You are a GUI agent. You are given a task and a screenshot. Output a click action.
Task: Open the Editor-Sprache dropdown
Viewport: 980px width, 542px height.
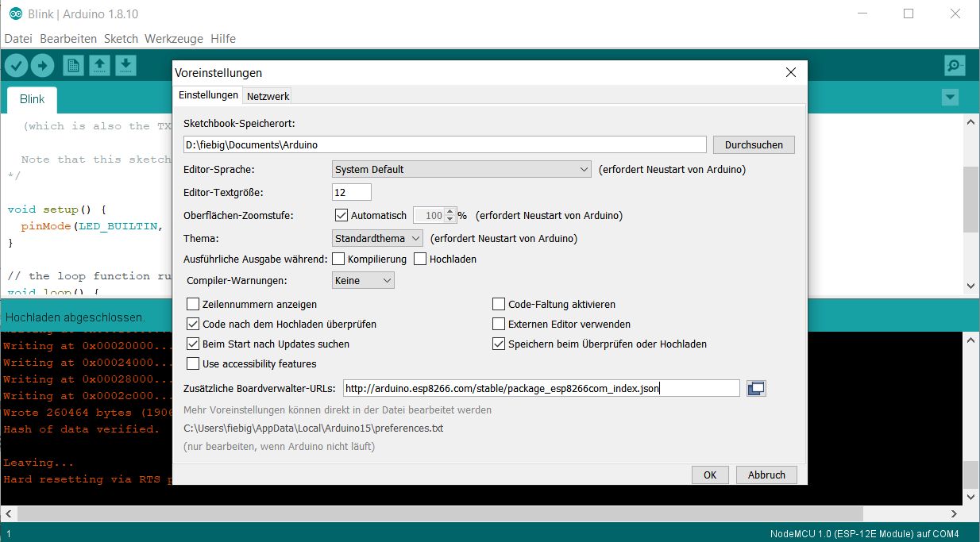(x=461, y=169)
